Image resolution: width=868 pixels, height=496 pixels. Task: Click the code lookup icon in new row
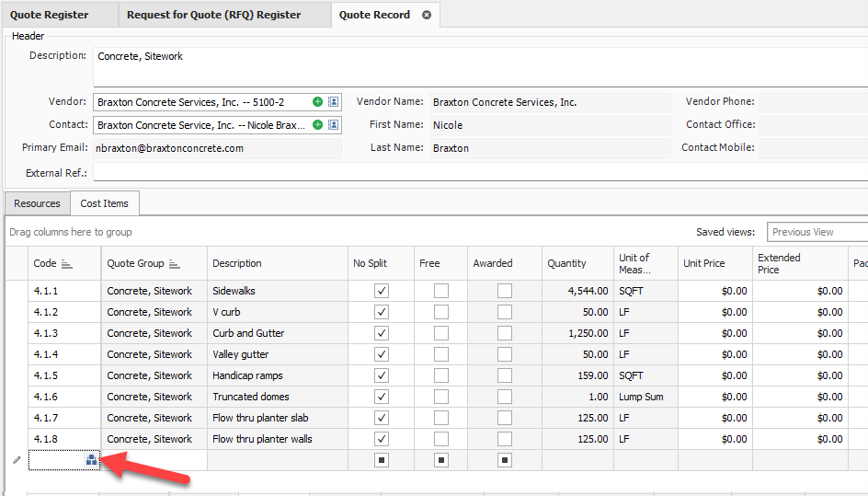[x=91, y=460]
